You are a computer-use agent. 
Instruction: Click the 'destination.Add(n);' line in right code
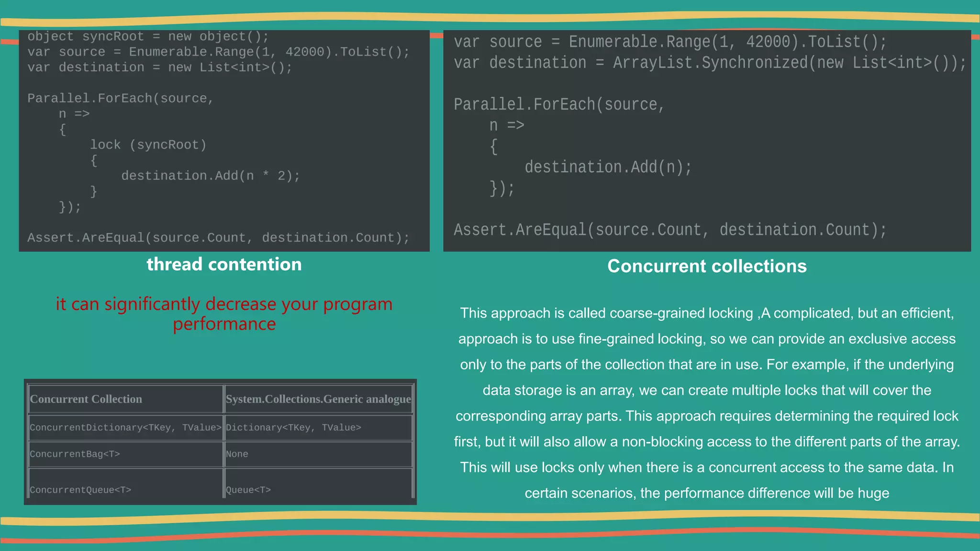608,167
